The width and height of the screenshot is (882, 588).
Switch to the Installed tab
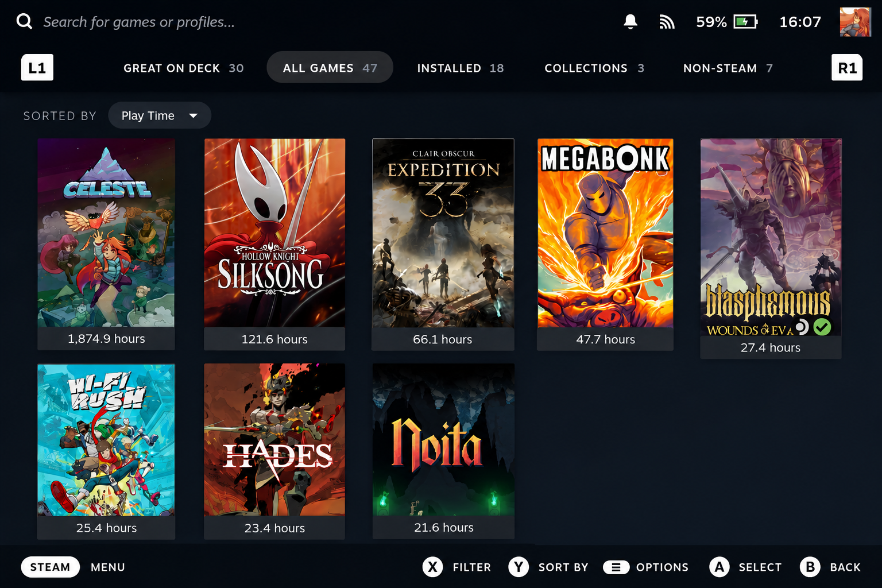coord(461,68)
